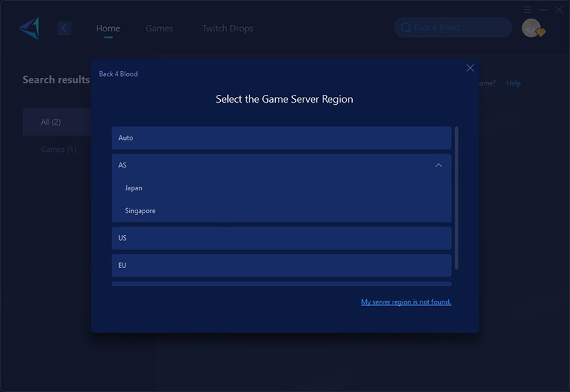Image resolution: width=570 pixels, height=392 pixels.
Task: Switch to the Games tab
Action: click(159, 29)
